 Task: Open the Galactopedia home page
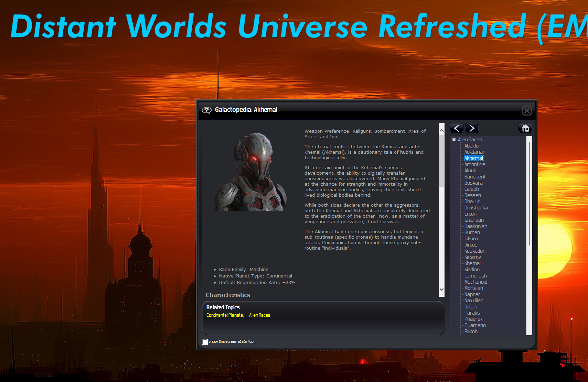point(525,128)
